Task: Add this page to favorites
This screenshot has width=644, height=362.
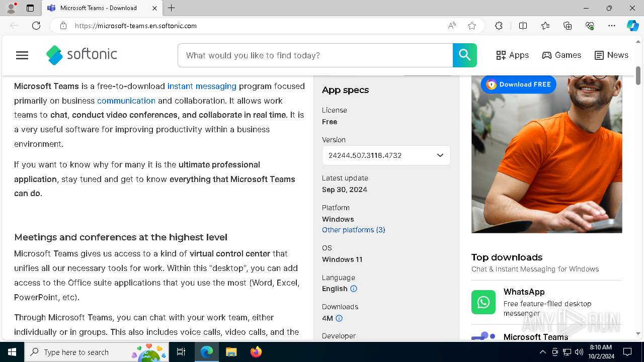Action: click(x=472, y=26)
